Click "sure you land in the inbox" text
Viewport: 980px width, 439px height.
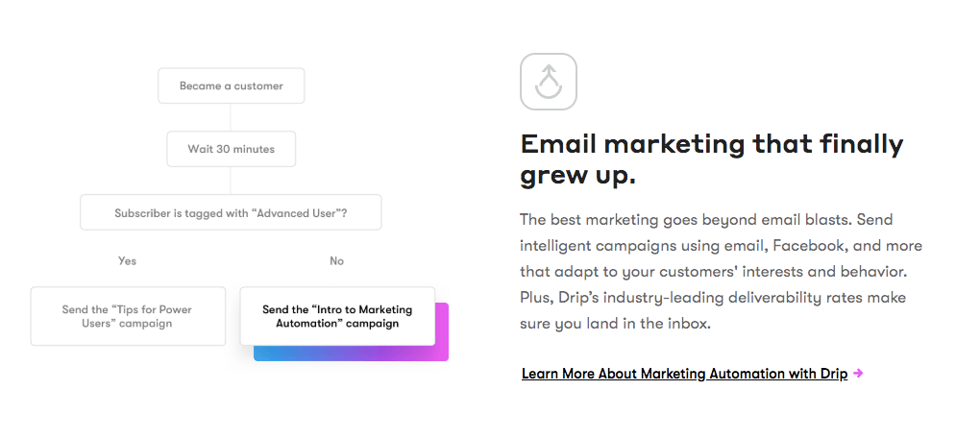click(616, 324)
